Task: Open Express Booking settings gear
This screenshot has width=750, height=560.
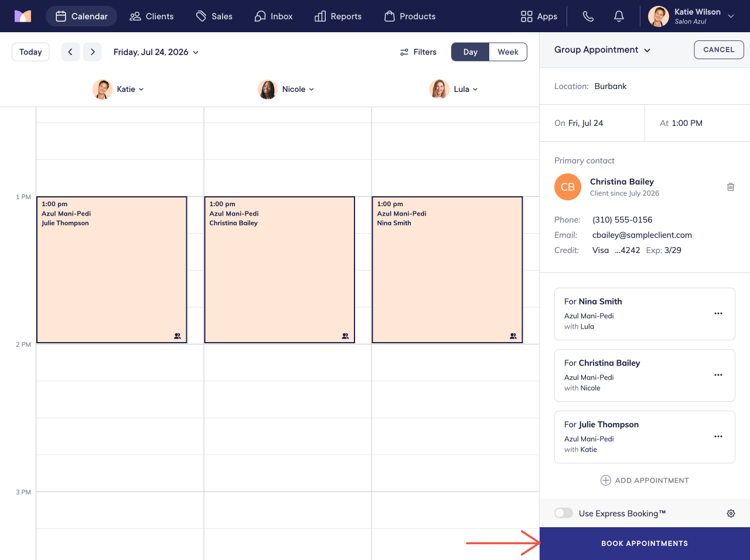Action: pyautogui.click(x=731, y=514)
